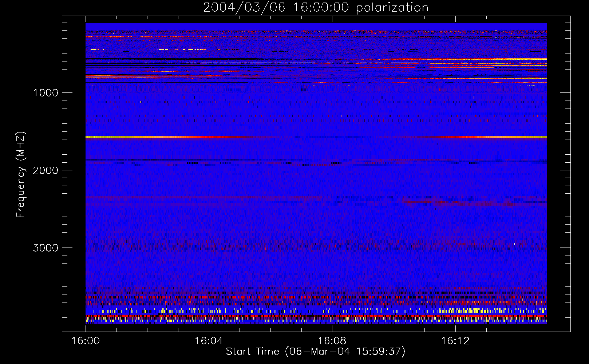Click the bright yellow-red emission band near 1600 MHz
589x364 pixels.
click(x=316, y=137)
